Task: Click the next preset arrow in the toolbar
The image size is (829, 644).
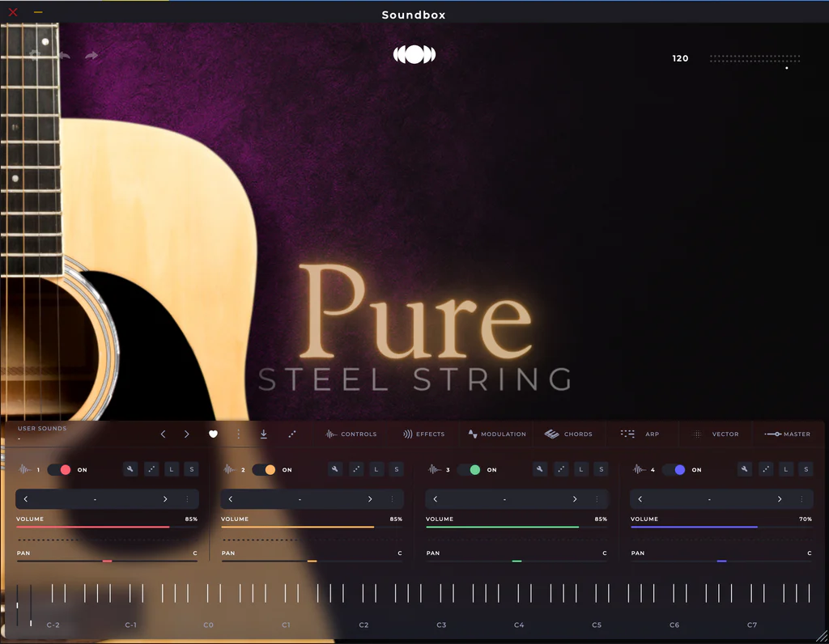Action: pos(187,434)
